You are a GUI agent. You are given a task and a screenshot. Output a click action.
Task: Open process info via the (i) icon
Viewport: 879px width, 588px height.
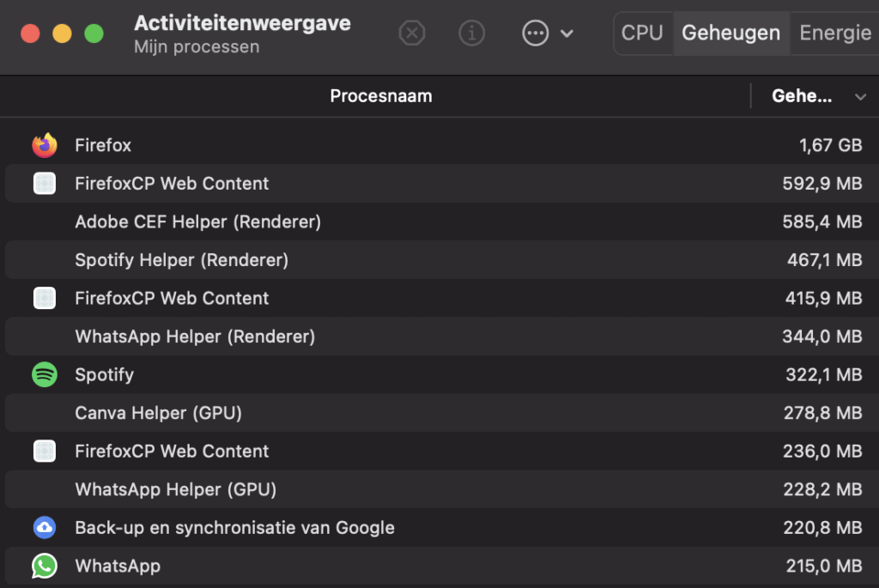[471, 33]
